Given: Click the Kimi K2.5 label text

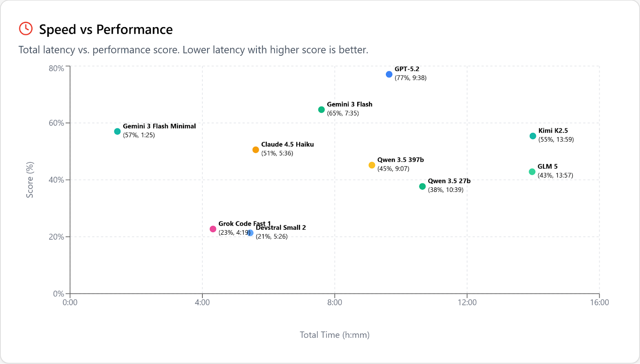Looking at the screenshot, I should (x=553, y=131).
